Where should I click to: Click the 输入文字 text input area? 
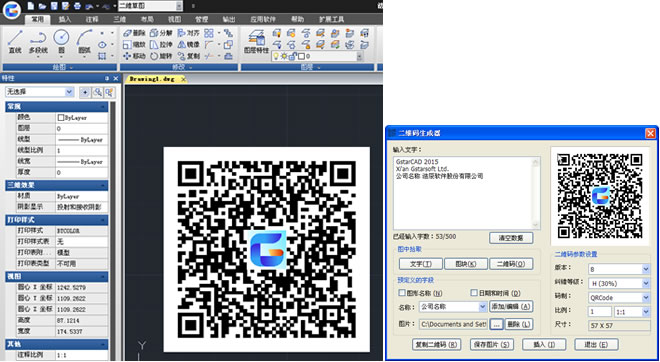[x=466, y=193]
